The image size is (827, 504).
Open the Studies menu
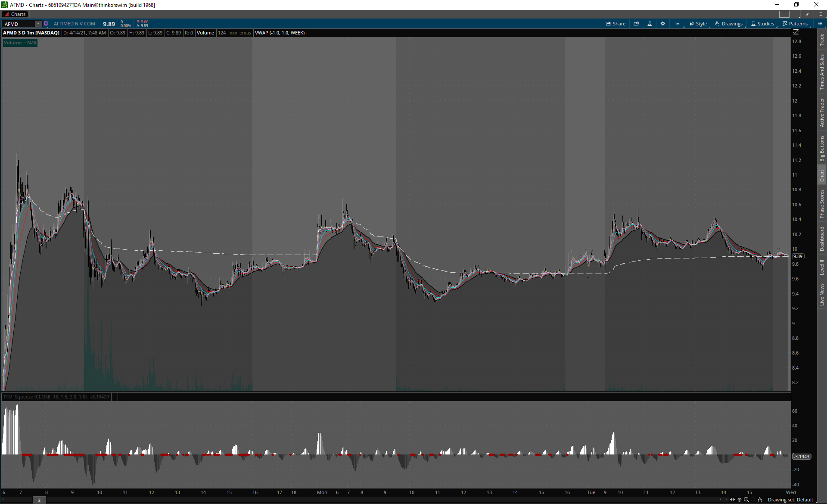762,24
